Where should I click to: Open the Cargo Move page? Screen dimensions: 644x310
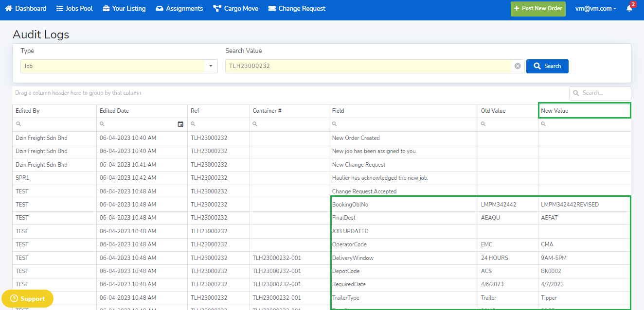pyautogui.click(x=236, y=9)
